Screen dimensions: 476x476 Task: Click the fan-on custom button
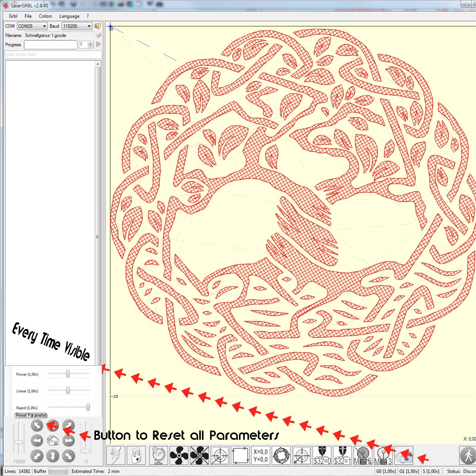point(179,455)
